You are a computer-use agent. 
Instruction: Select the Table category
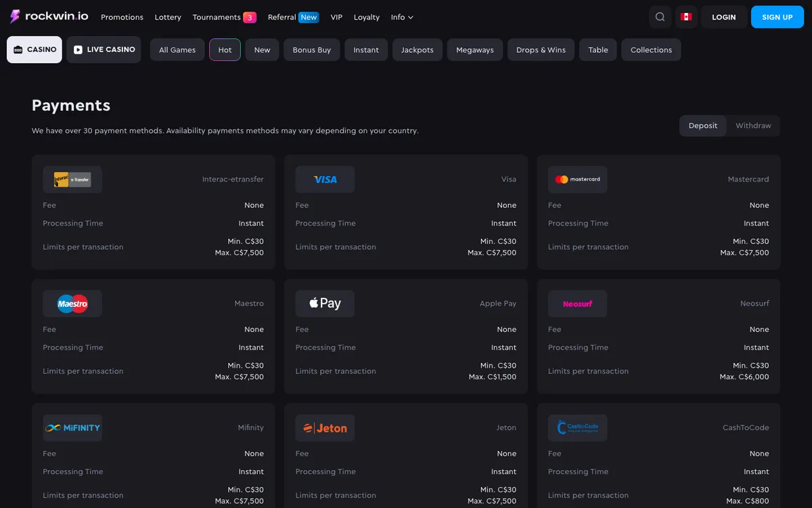coord(598,50)
